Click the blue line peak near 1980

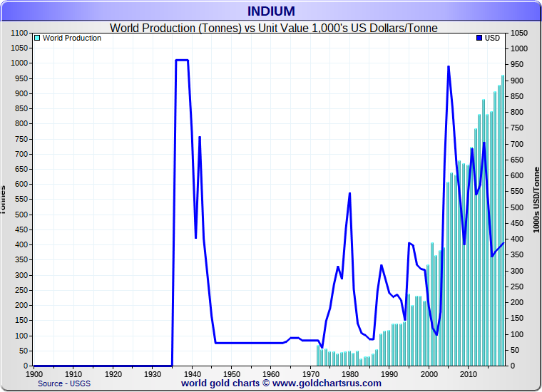[x=349, y=194]
